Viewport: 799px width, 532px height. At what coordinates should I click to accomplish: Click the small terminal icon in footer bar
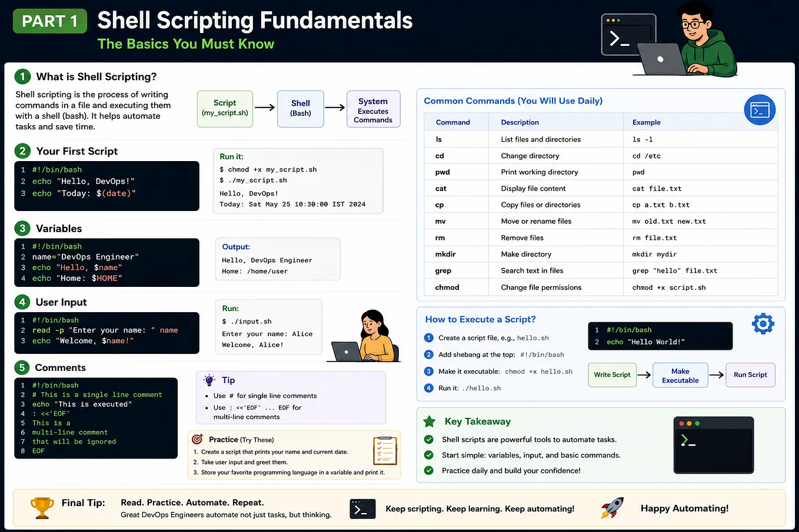(362, 509)
